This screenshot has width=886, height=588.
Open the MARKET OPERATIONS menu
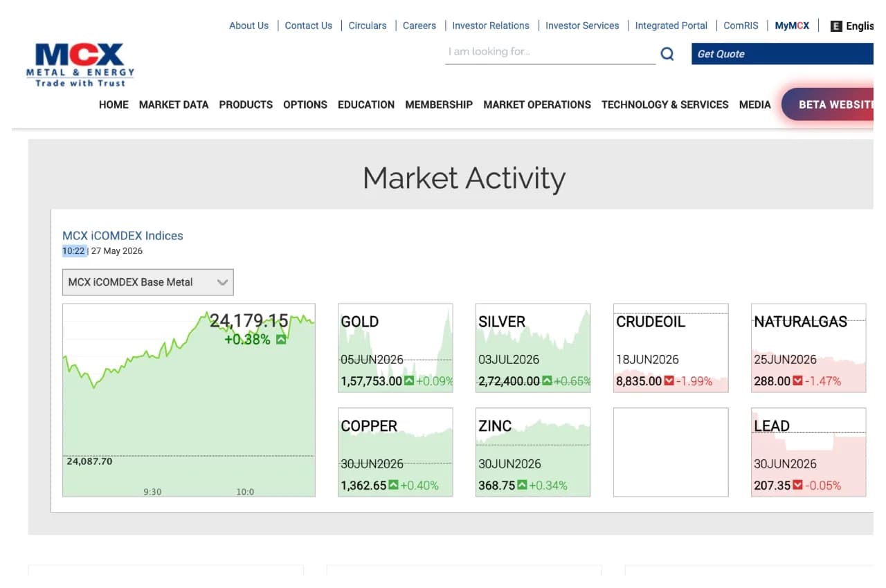tap(537, 104)
